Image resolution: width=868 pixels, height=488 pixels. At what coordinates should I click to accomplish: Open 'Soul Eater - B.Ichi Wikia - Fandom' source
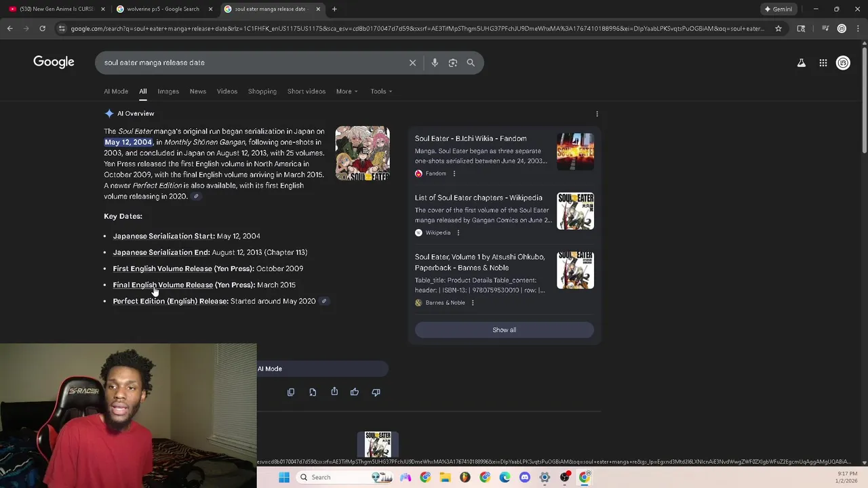point(471,138)
